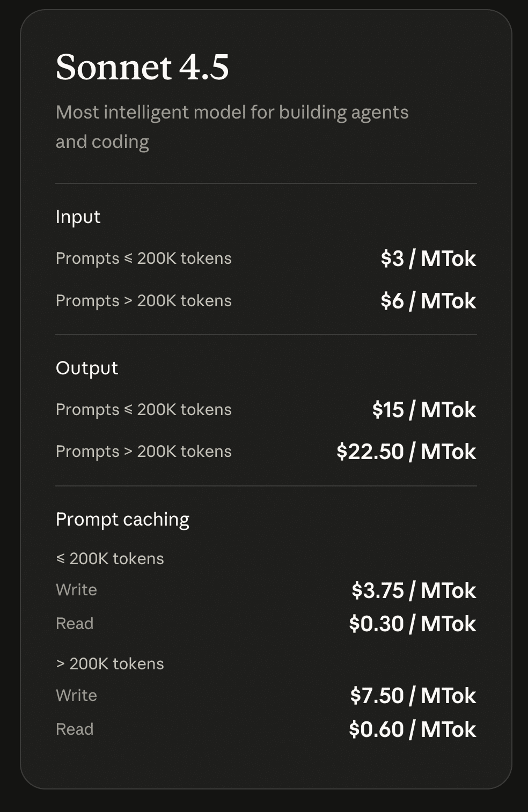The image size is (528, 812).
Task: Click the $3 / MTok input price
Action: [x=428, y=259]
